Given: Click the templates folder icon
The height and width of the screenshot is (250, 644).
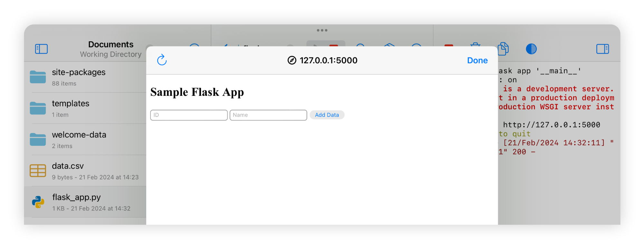Looking at the screenshot, I should coord(38,108).
